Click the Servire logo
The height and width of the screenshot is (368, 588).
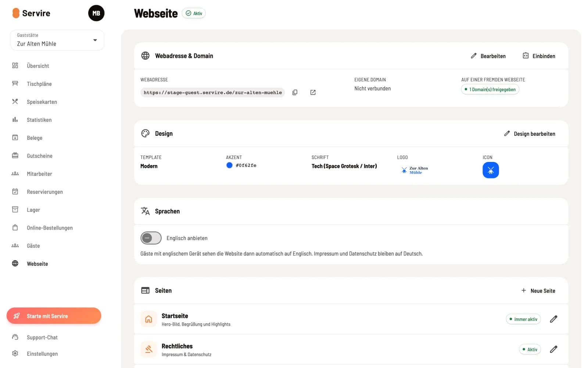pos(31,13)
